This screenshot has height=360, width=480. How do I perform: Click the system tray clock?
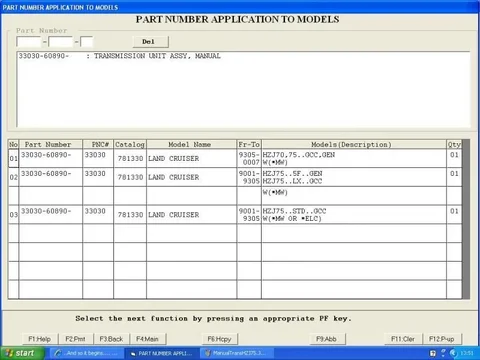(467, 353)
